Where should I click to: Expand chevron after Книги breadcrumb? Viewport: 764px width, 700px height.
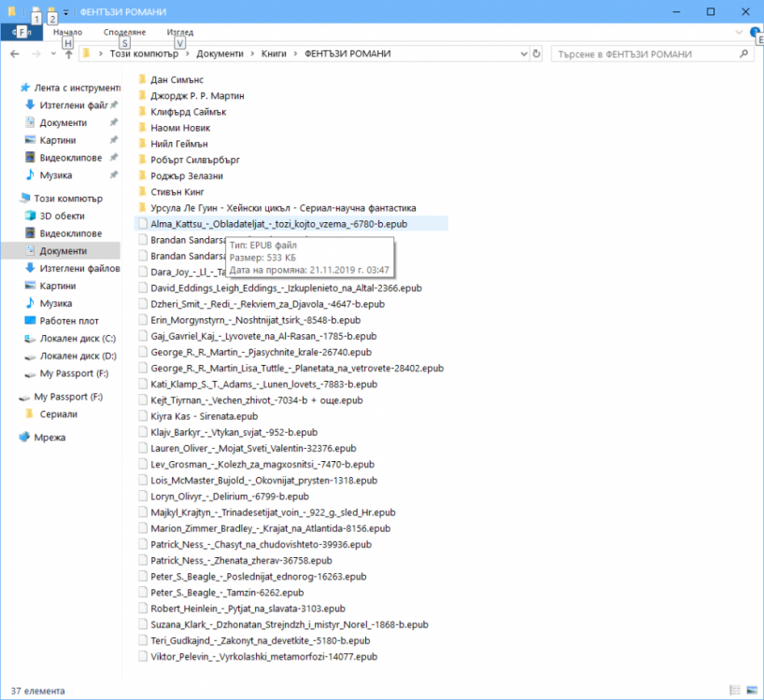coord(295,53)
